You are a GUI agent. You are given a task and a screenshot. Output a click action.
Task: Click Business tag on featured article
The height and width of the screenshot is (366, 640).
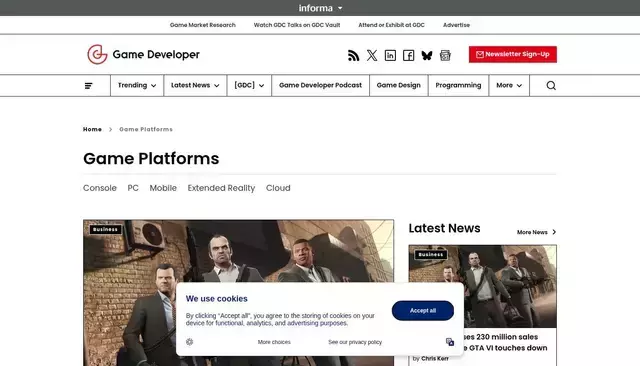pos(105,229)
